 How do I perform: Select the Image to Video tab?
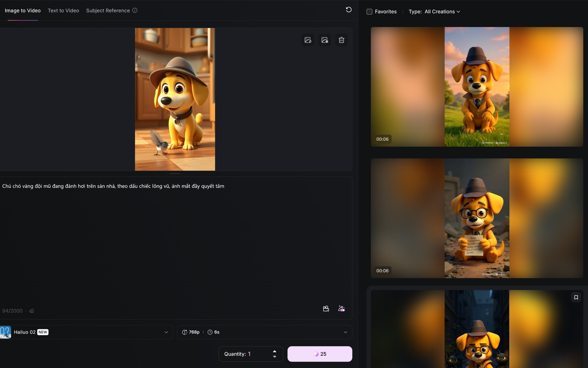coord(23,10)
